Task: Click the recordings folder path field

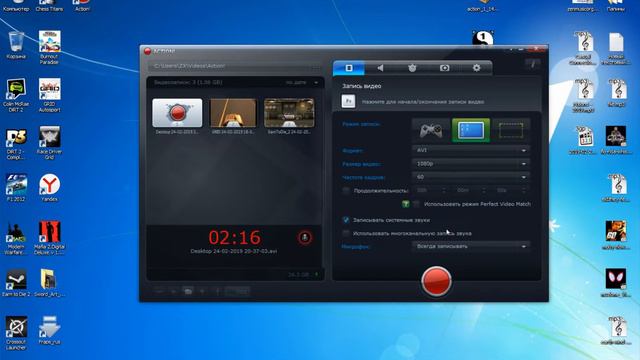Action: click(230, 66)
